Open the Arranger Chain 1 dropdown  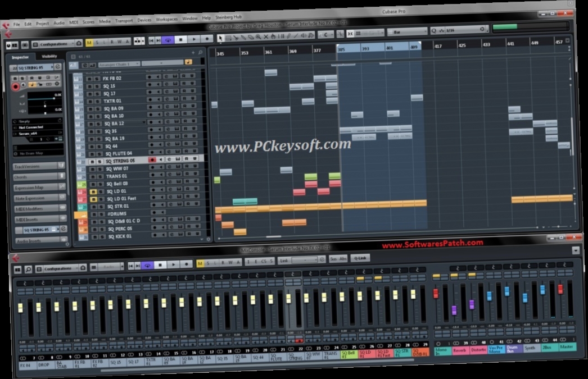118,65
